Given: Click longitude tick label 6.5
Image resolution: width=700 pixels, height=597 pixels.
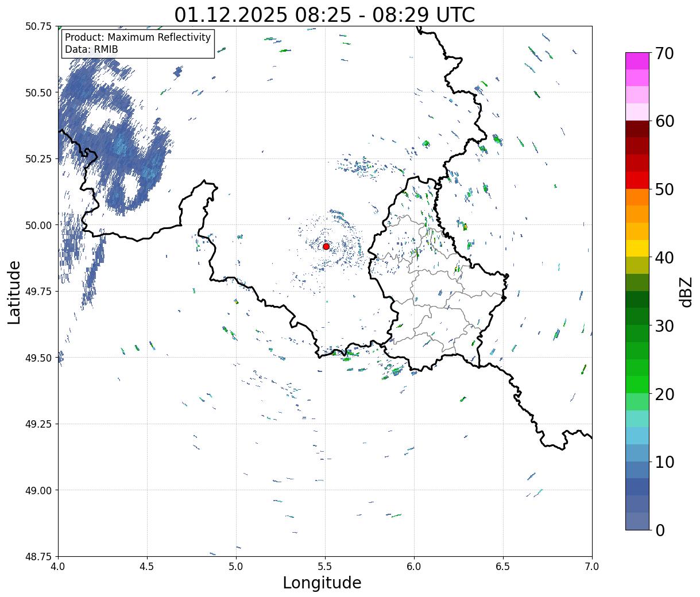Looking at the screenshot, I should 503,566.
